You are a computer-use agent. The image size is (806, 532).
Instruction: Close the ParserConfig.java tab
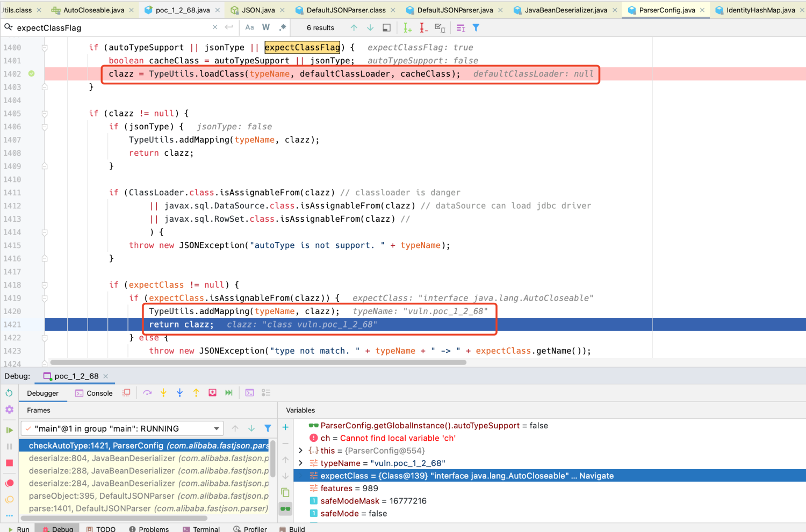pos(702,10)
